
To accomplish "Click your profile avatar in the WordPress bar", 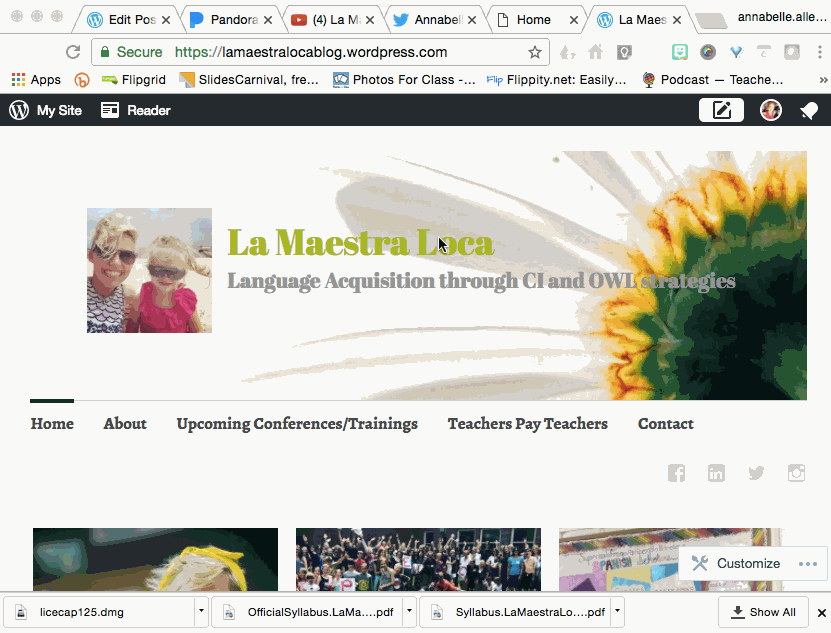I will (x=770, y=110).
